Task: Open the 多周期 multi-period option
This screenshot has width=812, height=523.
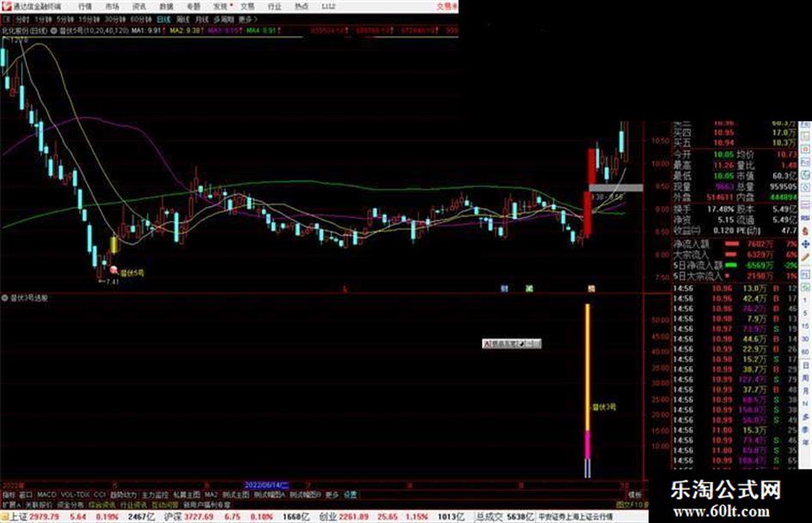Action: point(223,20)
